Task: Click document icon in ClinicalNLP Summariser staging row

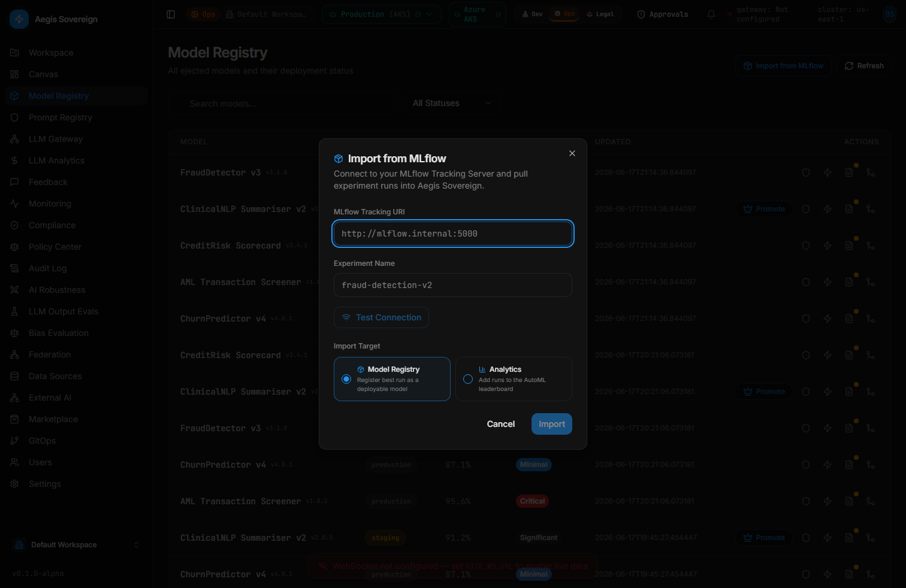Action: [x=849, y=538]
